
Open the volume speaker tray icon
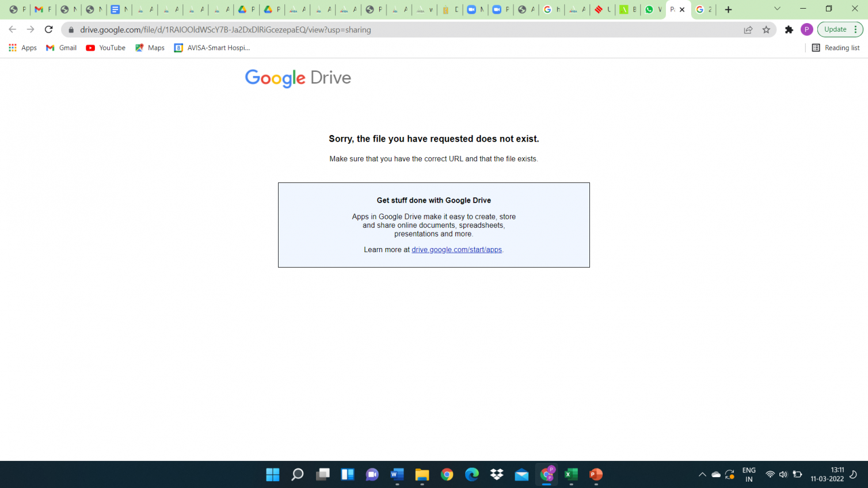tap(783, 475)
